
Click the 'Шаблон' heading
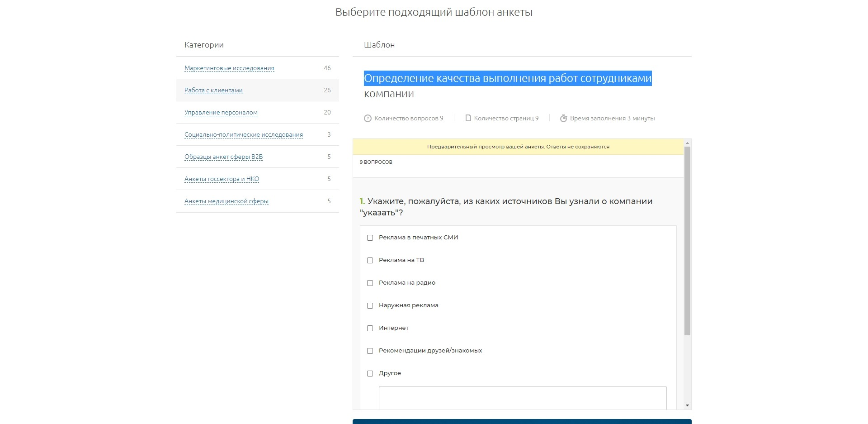click(x=379, y=45)
